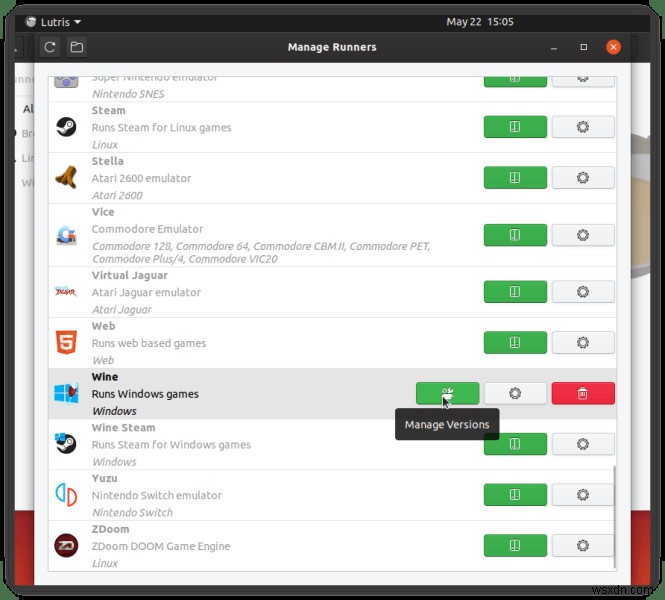Click the 'ZDoom DOOM Game Engine' text
The width and height of the screenshot is (665, 600).
(x=161, y=546)
